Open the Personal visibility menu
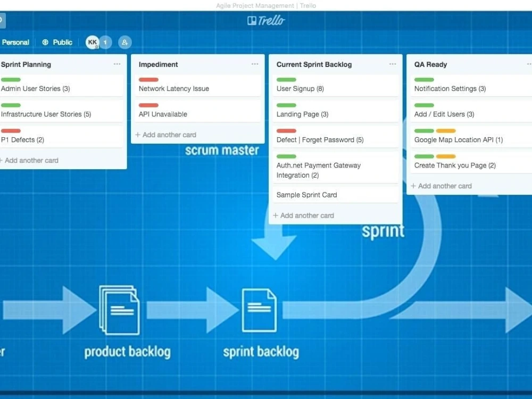532x399 pixels. tap(15, 42)
